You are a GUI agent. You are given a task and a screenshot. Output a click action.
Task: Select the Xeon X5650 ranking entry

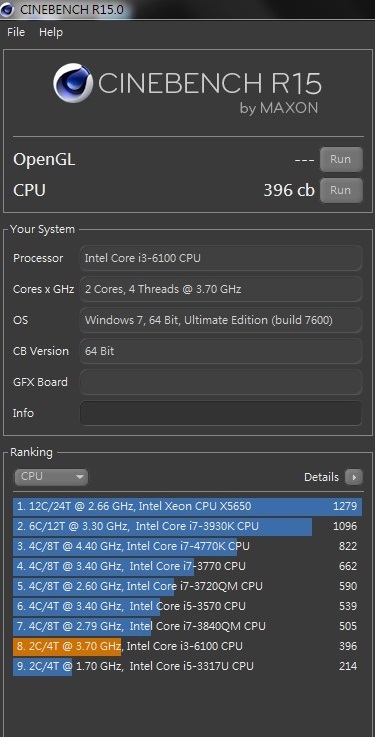click(x=188, y=506)
